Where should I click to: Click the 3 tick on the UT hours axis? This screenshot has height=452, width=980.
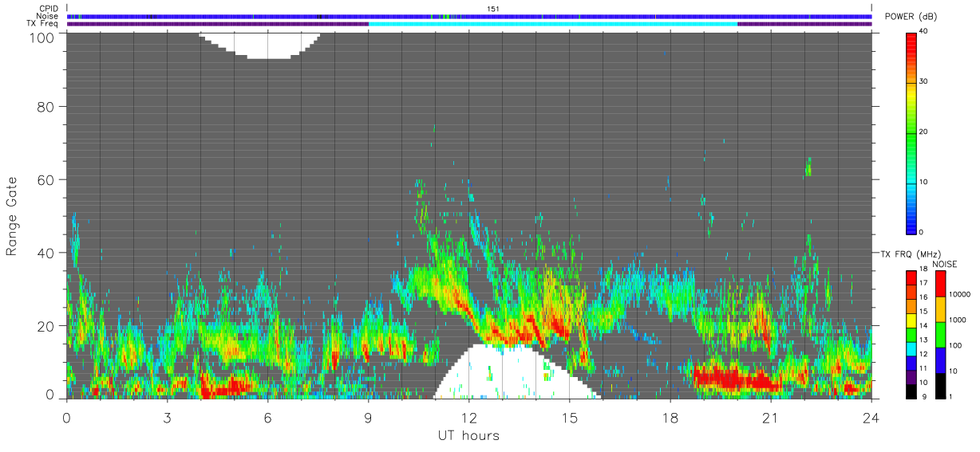coord(168,417)
